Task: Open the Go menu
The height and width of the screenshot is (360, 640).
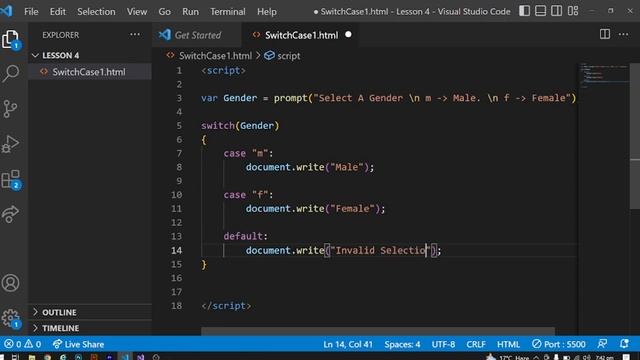Action: [164, 11]
